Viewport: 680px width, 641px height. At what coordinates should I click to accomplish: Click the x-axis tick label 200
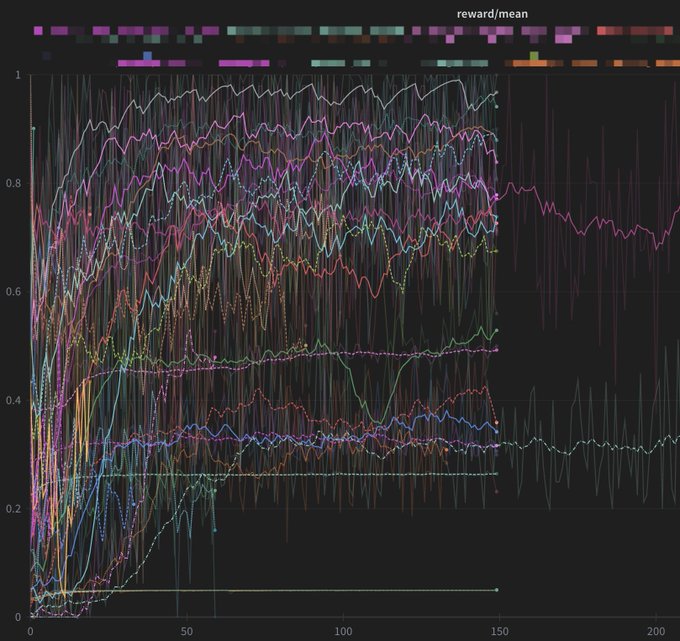(x=655, y=632)
